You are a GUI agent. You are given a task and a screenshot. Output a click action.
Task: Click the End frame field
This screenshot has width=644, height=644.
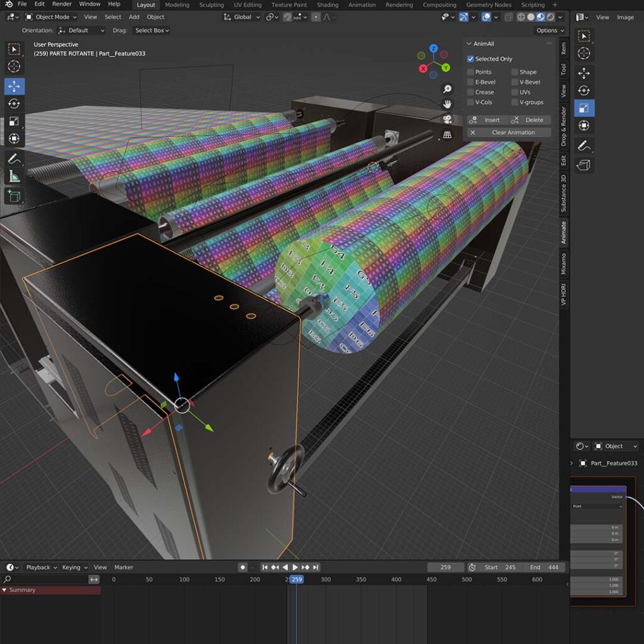click(544, 567)
